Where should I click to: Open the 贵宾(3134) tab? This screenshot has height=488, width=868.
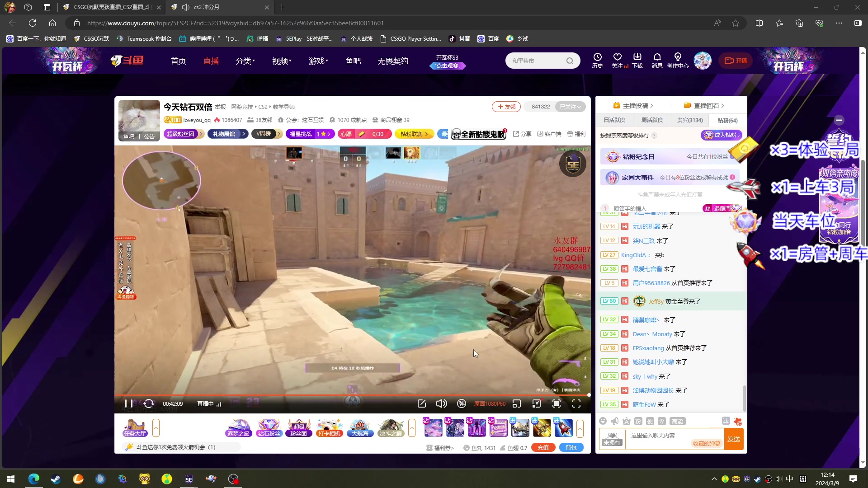coord(689,120)
